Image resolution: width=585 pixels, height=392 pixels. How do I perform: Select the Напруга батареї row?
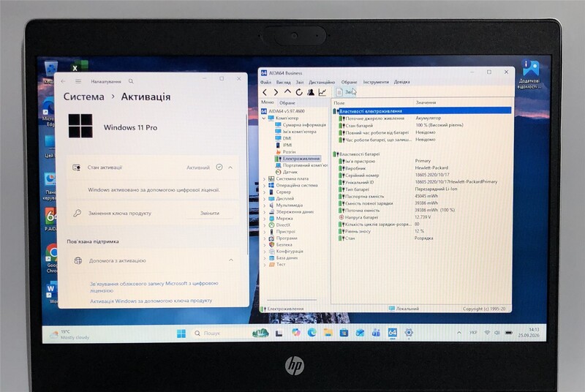(422, 217)
